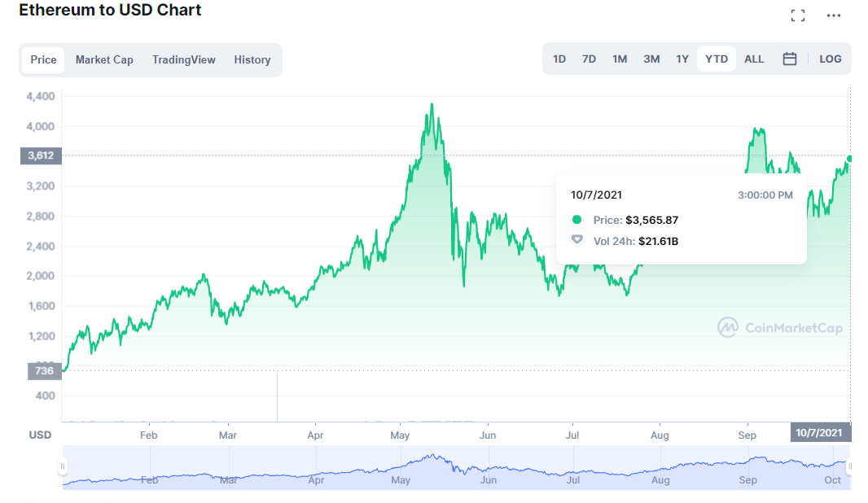Click the 10/7/2021 date label on the axis
This screenshot has width=868, height=503.
pos(820,433)
